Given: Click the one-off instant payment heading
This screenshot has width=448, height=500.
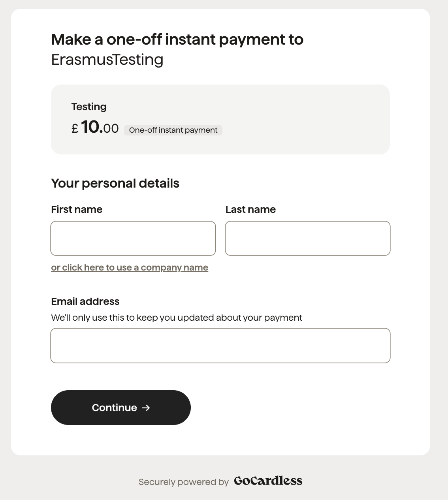Looking at the screenshot, I should (x=177, y=39).
